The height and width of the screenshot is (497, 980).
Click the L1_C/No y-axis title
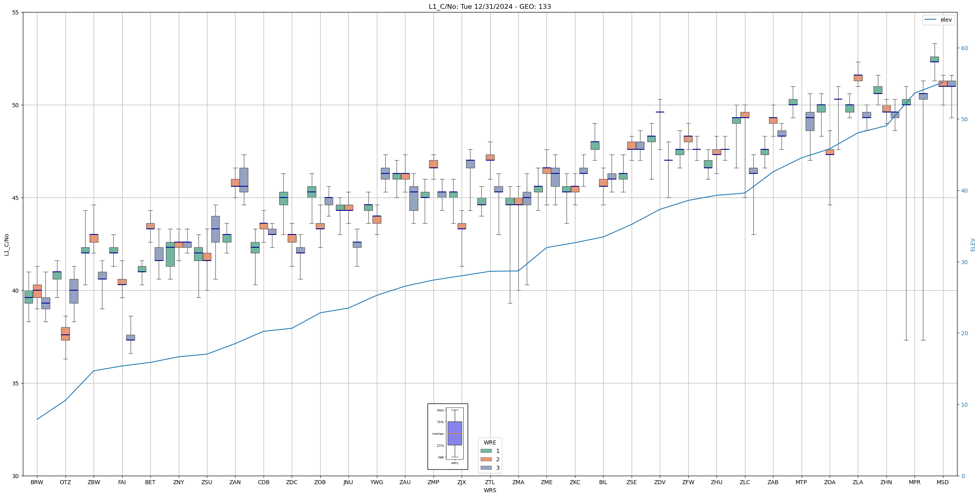pos(6,244)
